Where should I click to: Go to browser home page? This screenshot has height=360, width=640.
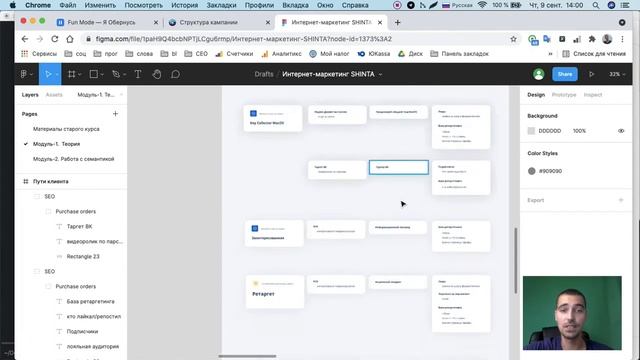point(70,39)
